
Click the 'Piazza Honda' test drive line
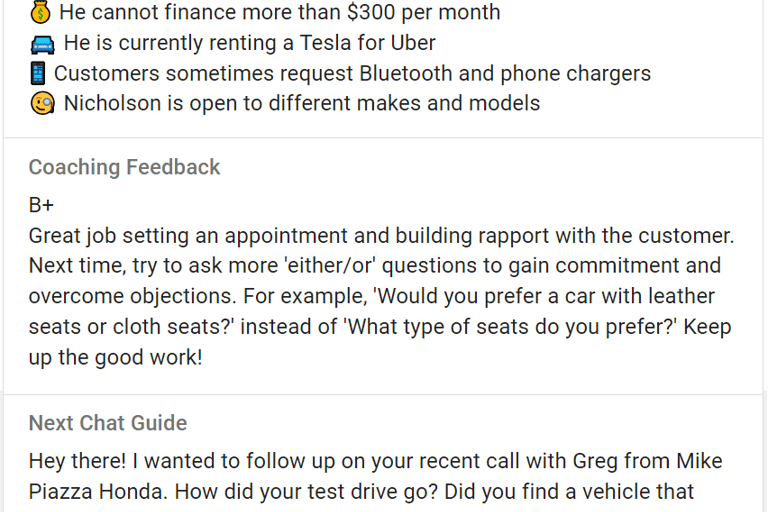[361, 492]
